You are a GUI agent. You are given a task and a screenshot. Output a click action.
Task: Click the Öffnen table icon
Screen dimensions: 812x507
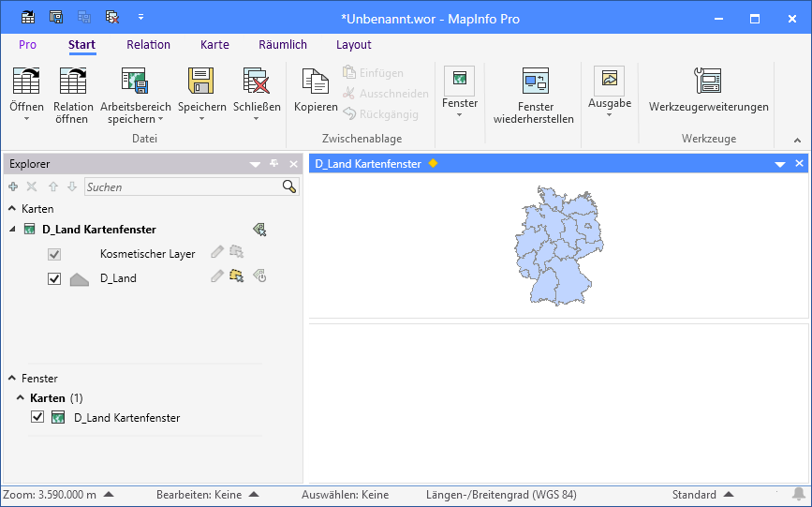[26, 81]
